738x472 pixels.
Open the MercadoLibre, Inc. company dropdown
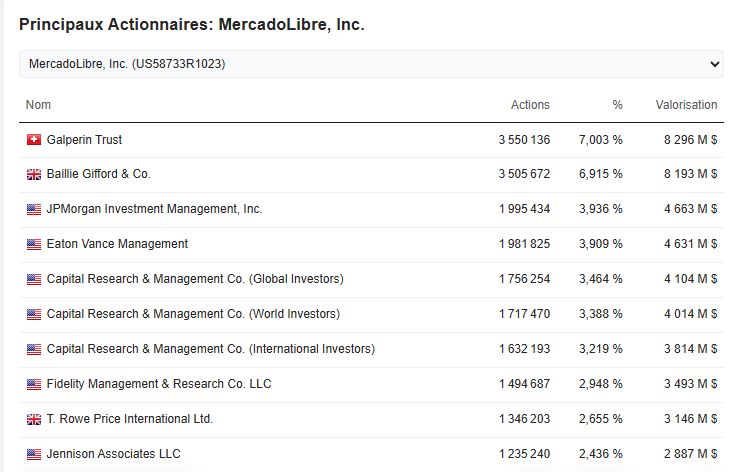click(x=371, y=64)
